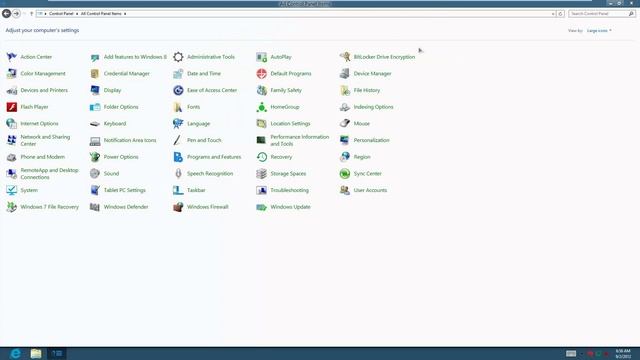Open the Devices and Printers icon
The image size is (640, 360).
pyautogui.click(x=11, y=90)
